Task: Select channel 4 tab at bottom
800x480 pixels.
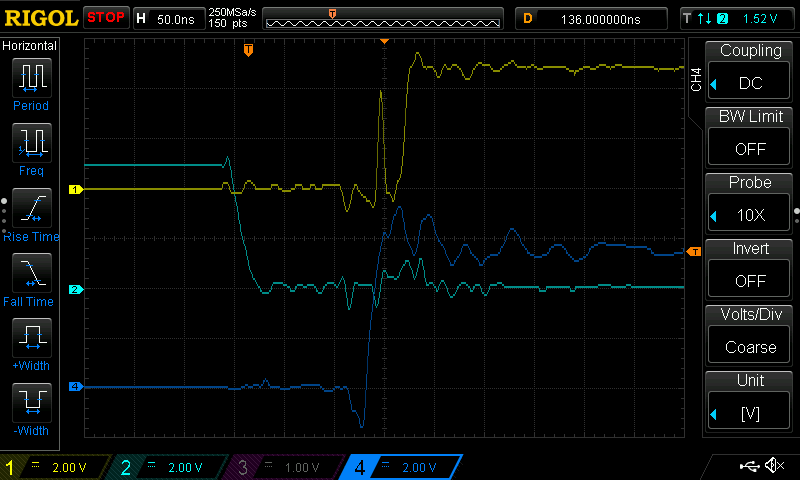Action: tap(400, 467)
